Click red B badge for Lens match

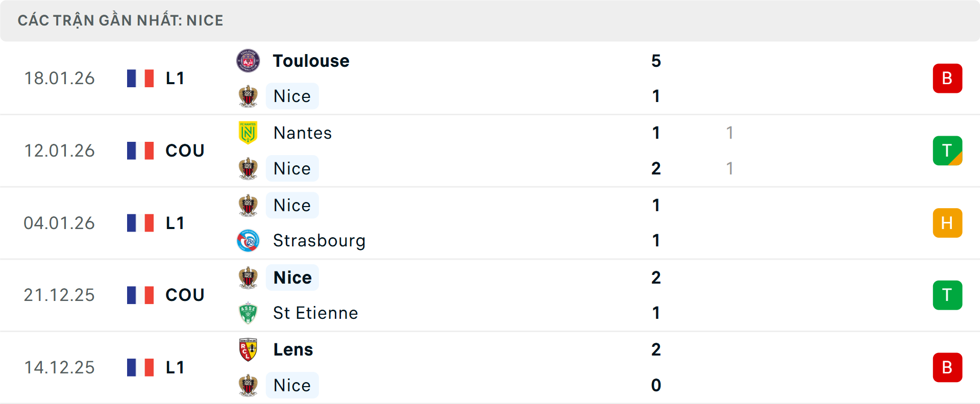pos(947,367)
